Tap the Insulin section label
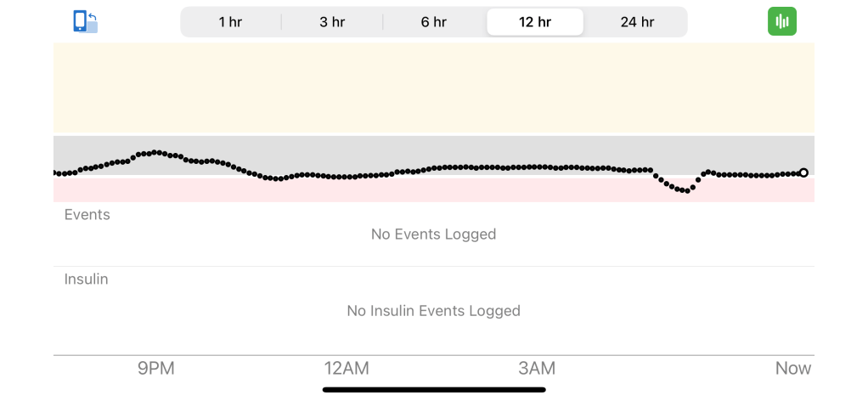 coord(87,280)
